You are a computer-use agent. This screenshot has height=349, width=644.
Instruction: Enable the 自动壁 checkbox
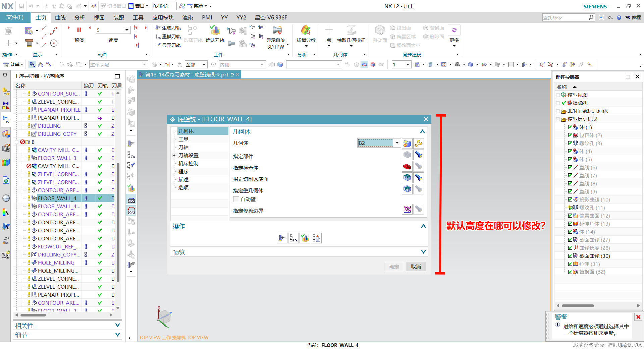click(x=236, y=199)
